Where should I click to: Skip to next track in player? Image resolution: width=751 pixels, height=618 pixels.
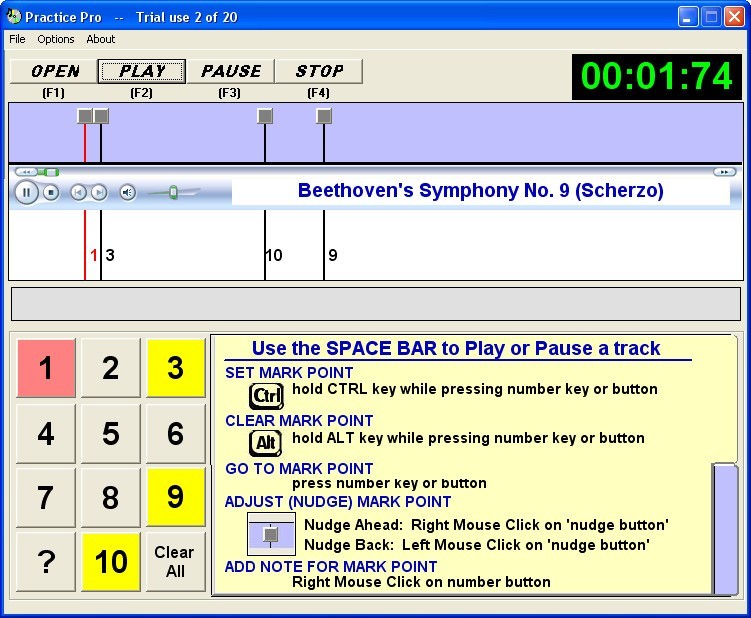98,193
